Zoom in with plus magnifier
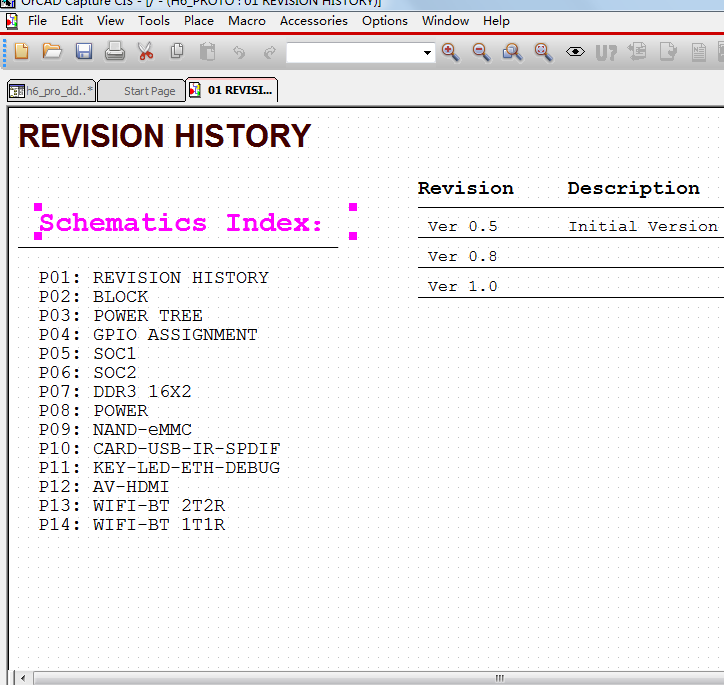 click(451, 52)
